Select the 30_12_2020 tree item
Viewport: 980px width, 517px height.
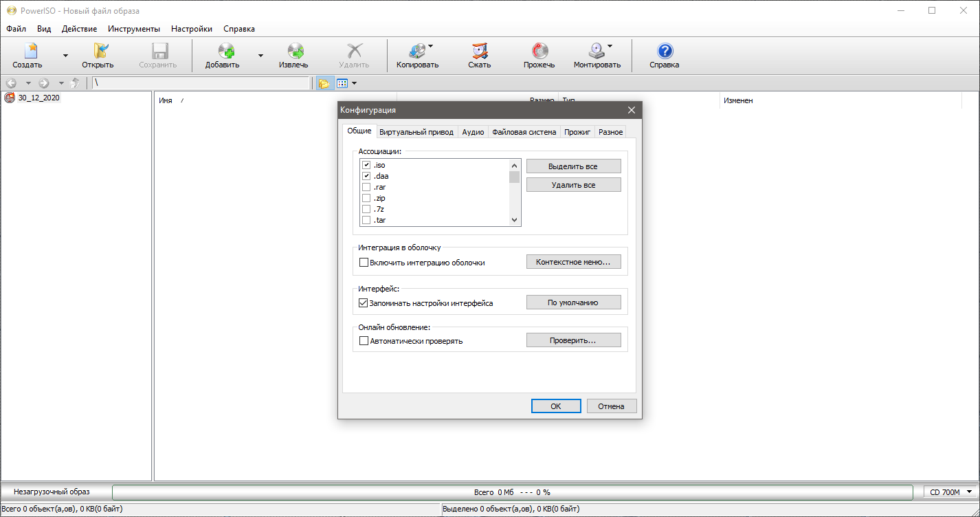click(38, 98)
